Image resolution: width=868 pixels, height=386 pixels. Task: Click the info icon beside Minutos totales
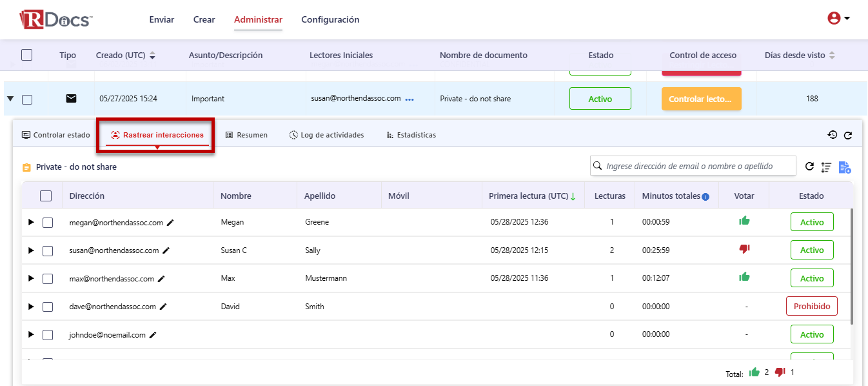(x=705, y=196)
